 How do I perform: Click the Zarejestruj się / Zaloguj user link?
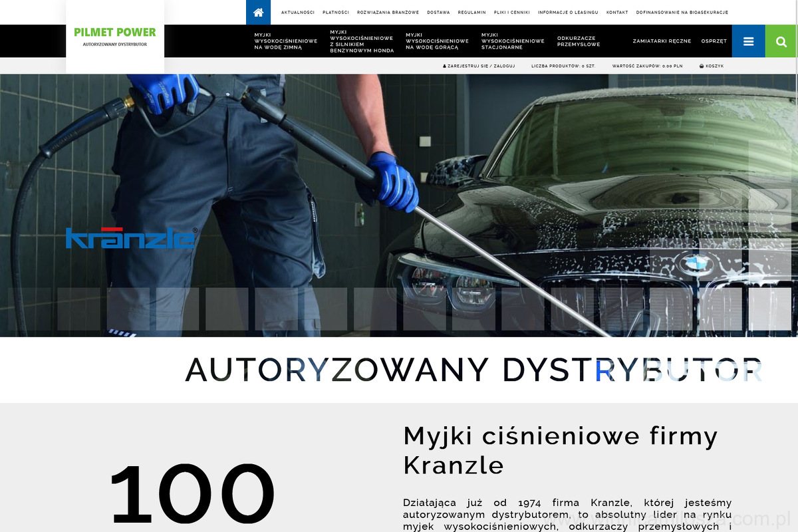click(479, 66)
